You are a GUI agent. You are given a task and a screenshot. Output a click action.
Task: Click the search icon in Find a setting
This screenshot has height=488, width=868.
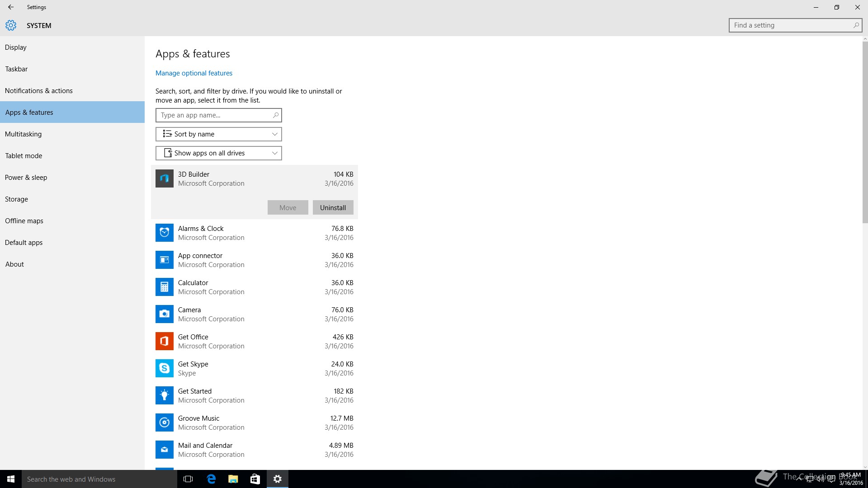[856, 25]
